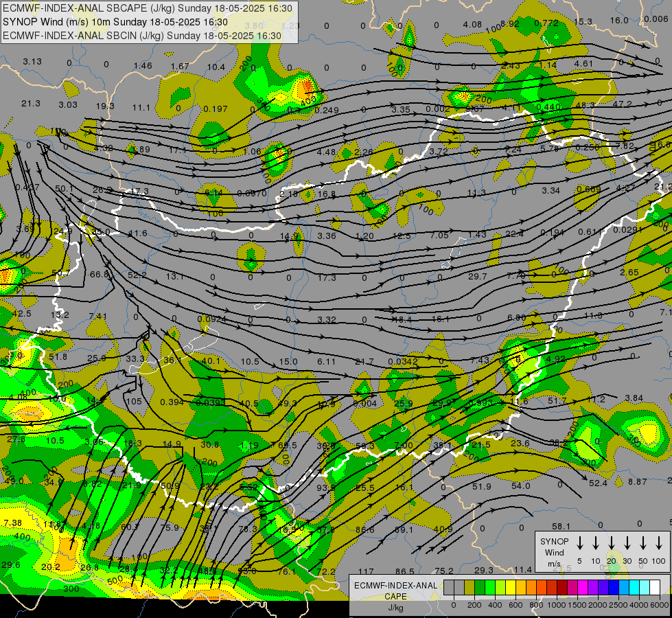This screenshot has width=672, height=618.
Task: Select the dark red swatch above the 1000 tick
Action: 562,588
